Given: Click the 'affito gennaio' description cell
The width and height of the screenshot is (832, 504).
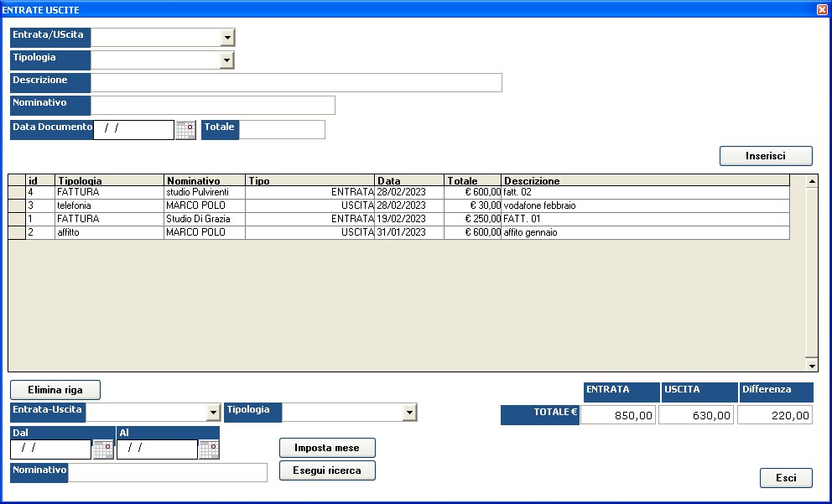Looking at the screenshot, I should tap(645, 232).
